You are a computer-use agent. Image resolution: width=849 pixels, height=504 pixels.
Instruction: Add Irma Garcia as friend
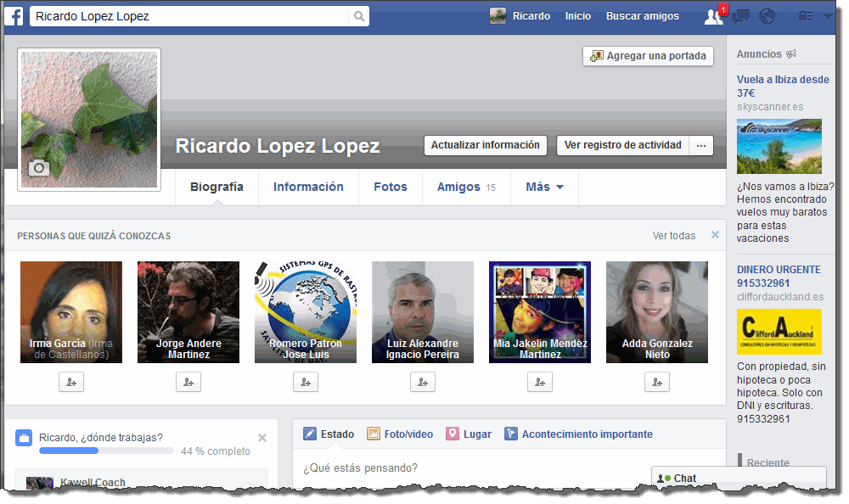(x=71, y=383)
